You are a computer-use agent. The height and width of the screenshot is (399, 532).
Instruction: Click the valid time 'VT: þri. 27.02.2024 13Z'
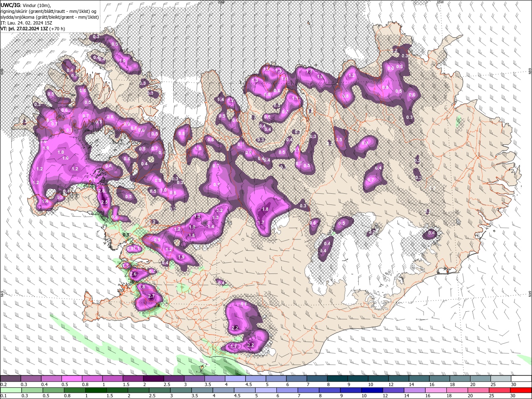24,29
